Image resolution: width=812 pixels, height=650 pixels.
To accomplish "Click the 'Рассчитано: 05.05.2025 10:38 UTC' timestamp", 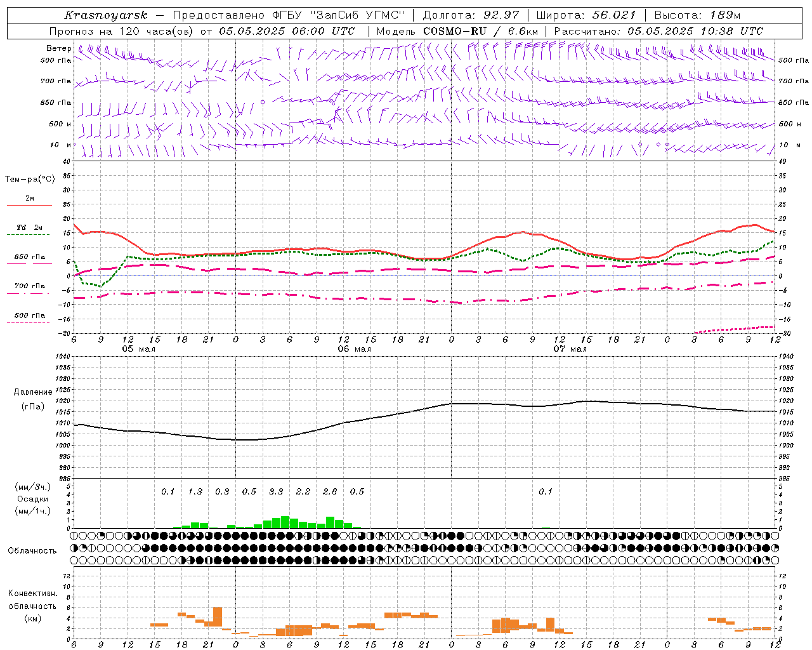I will point(658,31).
